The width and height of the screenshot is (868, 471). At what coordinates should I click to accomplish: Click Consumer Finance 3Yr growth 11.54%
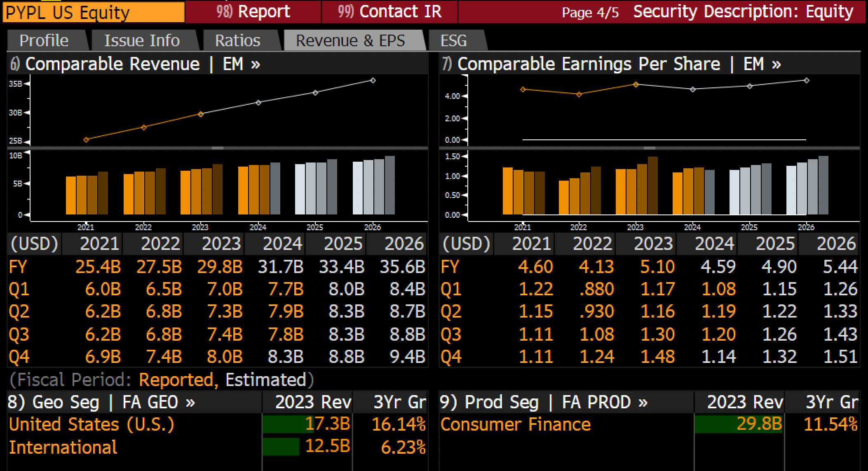coord(831,424)
